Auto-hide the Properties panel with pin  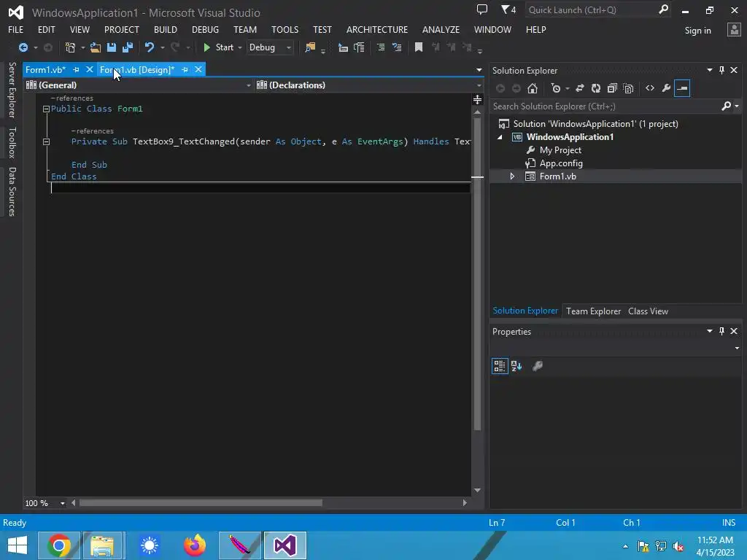(x=721, y=331)
